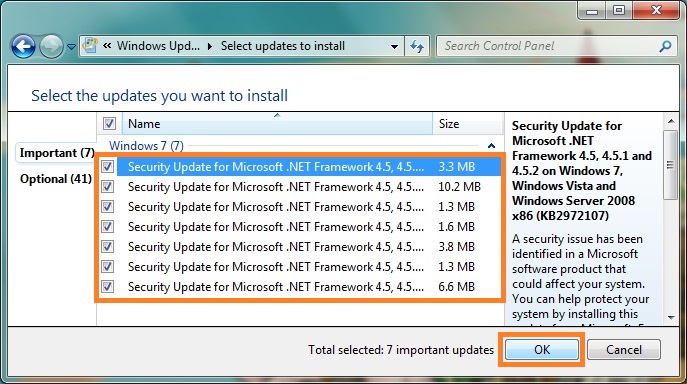Expand the address bar history dropdown
Viewport: 687px width, 384px height.
pyautogui.click(x=394, y=46)
